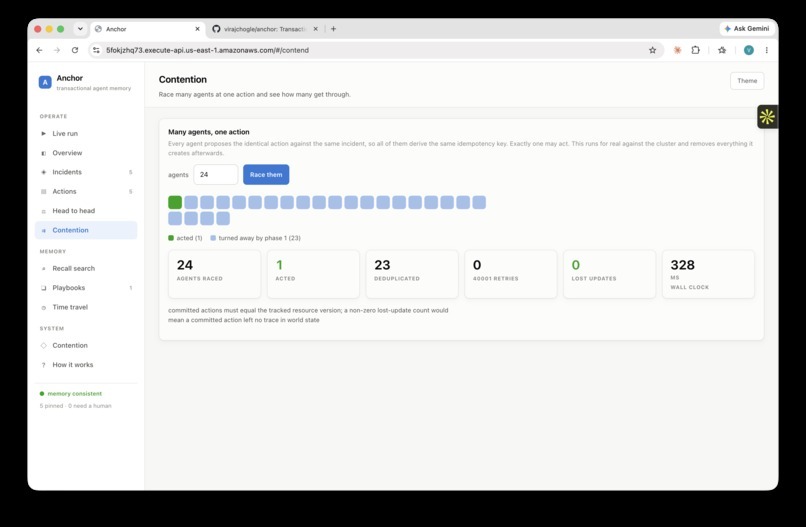Click the Actions list icon
This screenshot has height=527, width=806.
click(x=43, y=191)
